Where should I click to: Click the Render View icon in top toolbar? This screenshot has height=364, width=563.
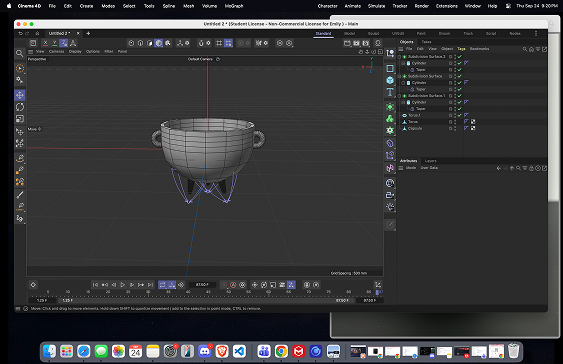tap(347, 43)
